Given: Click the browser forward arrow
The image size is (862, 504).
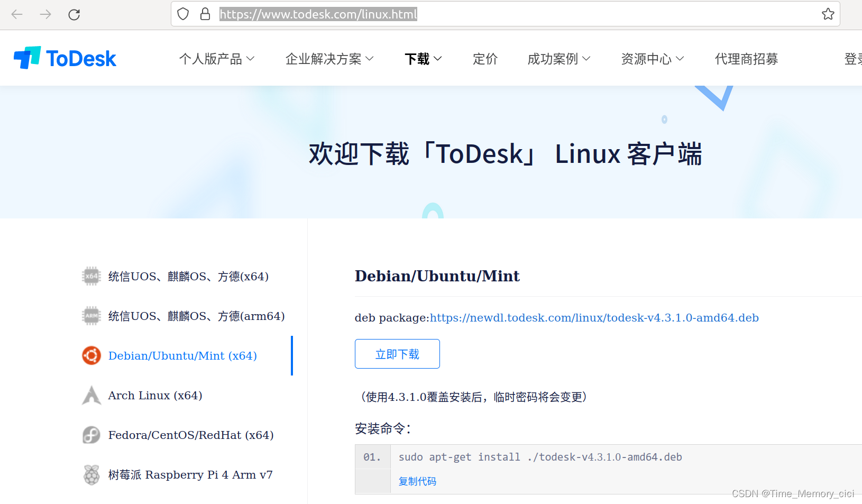Looking at the screenshot, I should tap(45, 14).
